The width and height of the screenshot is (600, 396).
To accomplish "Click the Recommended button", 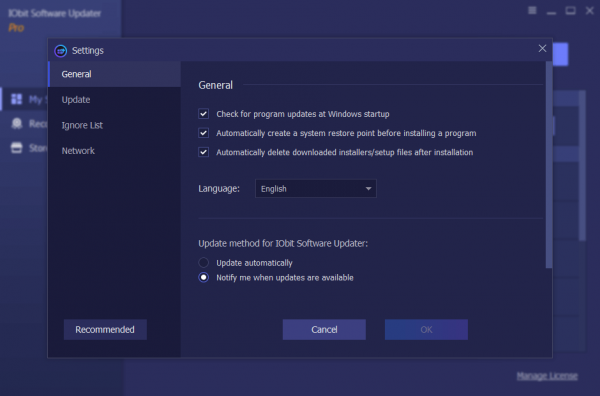I will click(x=105, y=329).
